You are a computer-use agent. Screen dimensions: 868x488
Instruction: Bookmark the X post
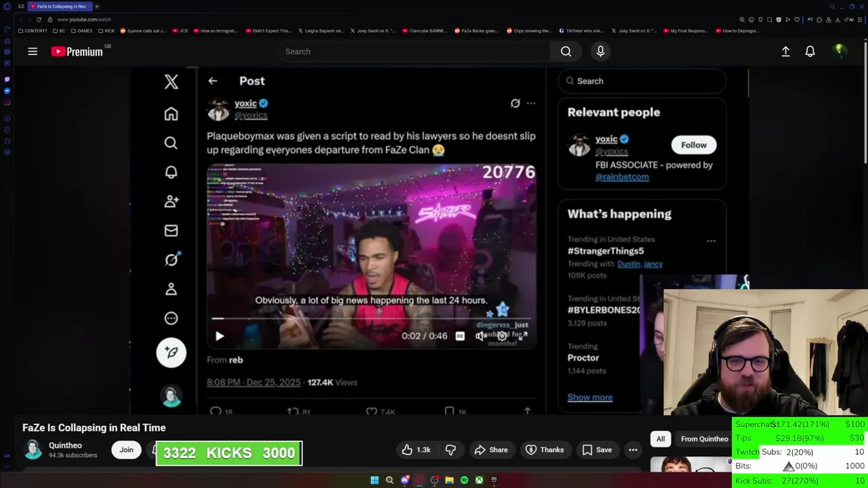(449, 411)
